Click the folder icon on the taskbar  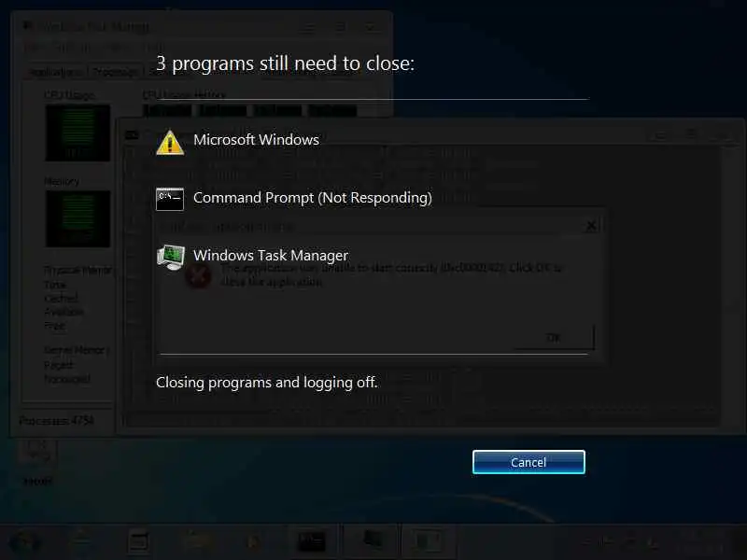tap(197, 542)
